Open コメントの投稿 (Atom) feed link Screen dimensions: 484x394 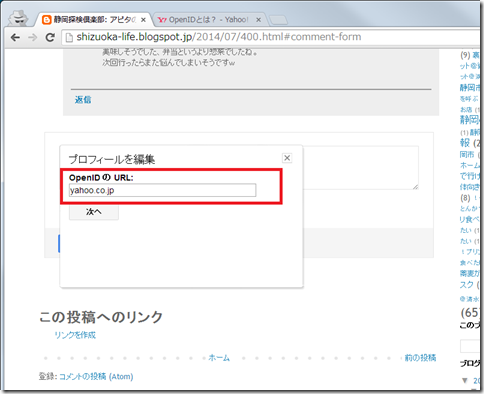point(96,377)
